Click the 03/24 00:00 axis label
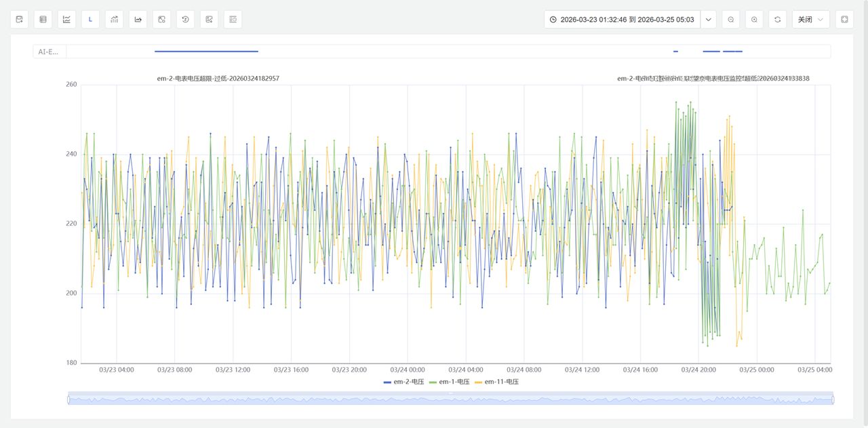The height and width of the screenshot is (428, 868). (408, 370)
